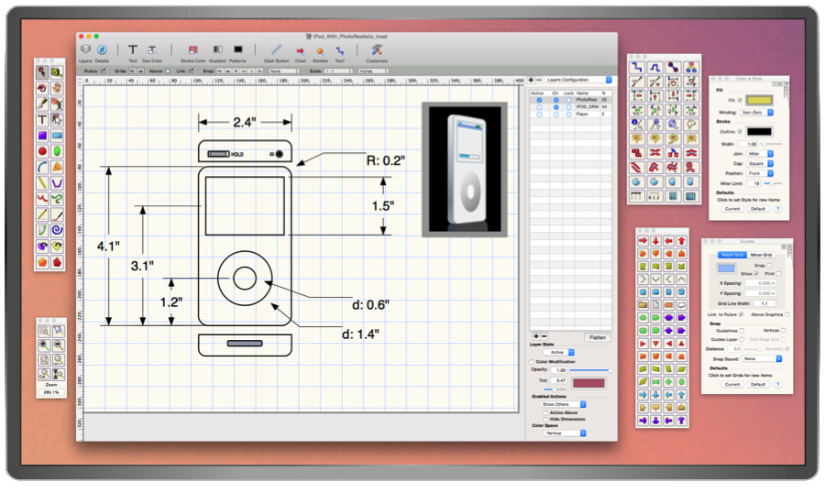Open the Winding Non-Zero dropdown
The image size is (825, 504).
756,113
